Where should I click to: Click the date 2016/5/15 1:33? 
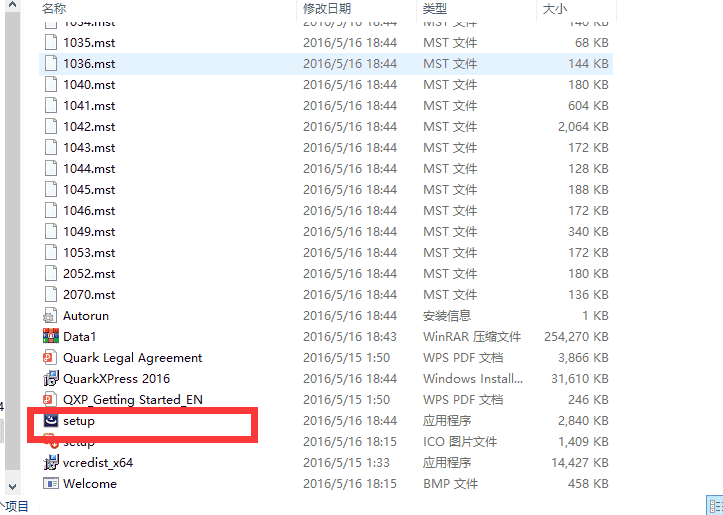tap(346, 462)
